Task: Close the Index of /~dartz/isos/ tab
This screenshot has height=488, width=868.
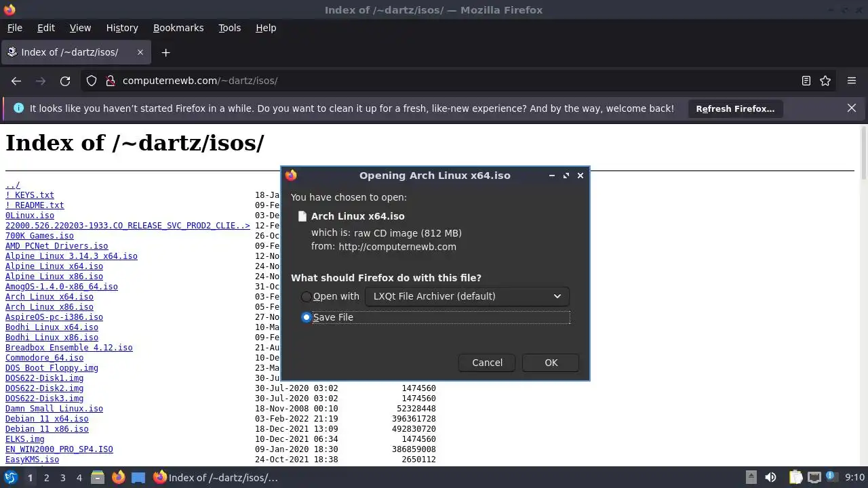Action: click(140, 52)
